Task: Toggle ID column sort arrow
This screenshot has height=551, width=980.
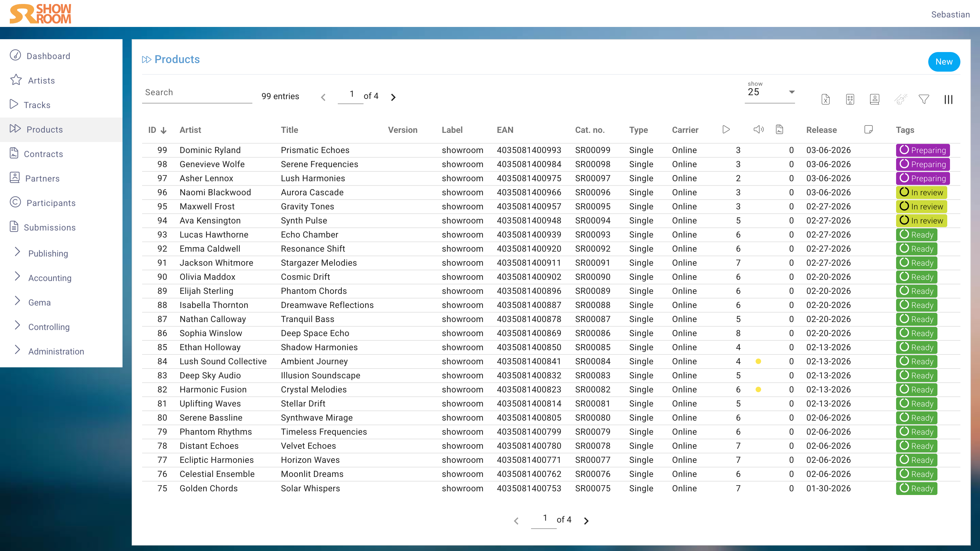Action: click(x=164, y=130)
